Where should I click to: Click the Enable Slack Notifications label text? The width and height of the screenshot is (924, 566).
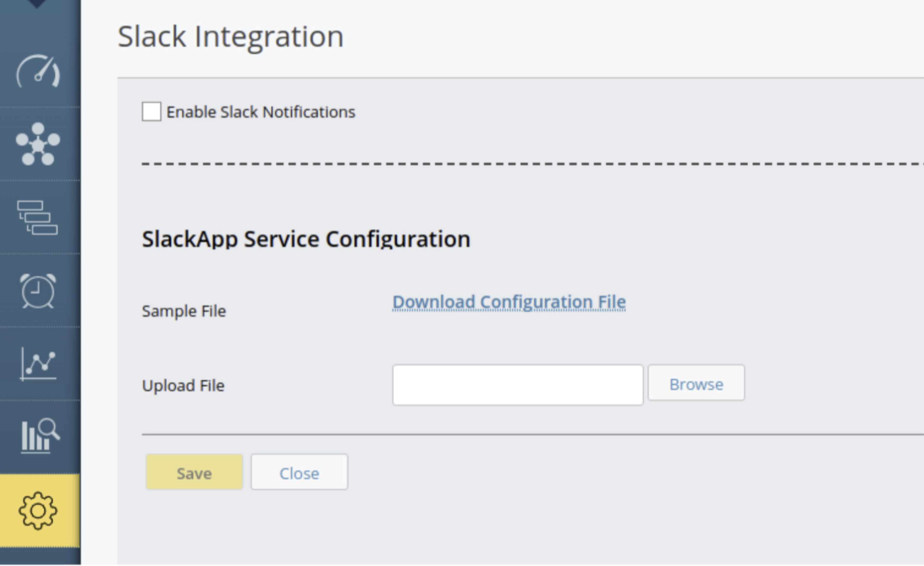(x=261, y=112)
